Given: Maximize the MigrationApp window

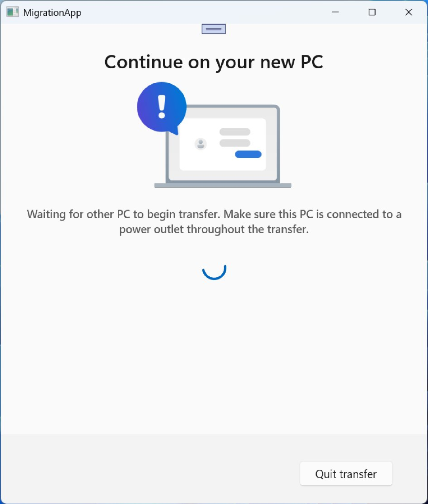Looking at the screenshot, I should click(x=372, y=12).
